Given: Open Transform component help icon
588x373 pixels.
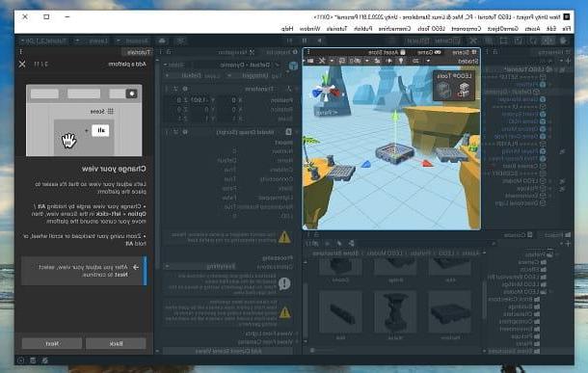Looking at the screenshot, I should click(185, 89).
